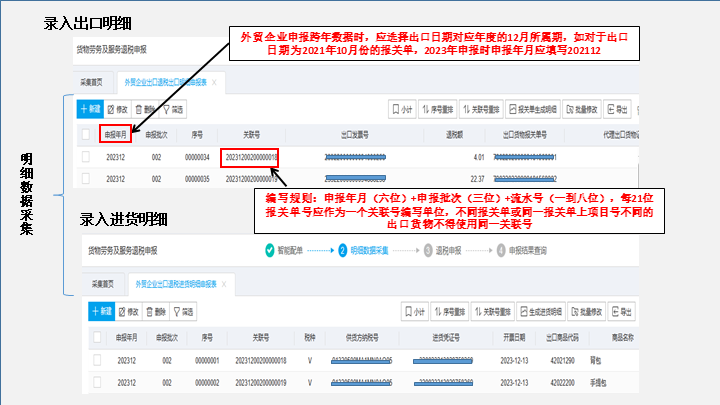Click 小计 subtotal button in purchase detail toolbar
The width and height of the screenshot is (720, 405).
point(415,312)
